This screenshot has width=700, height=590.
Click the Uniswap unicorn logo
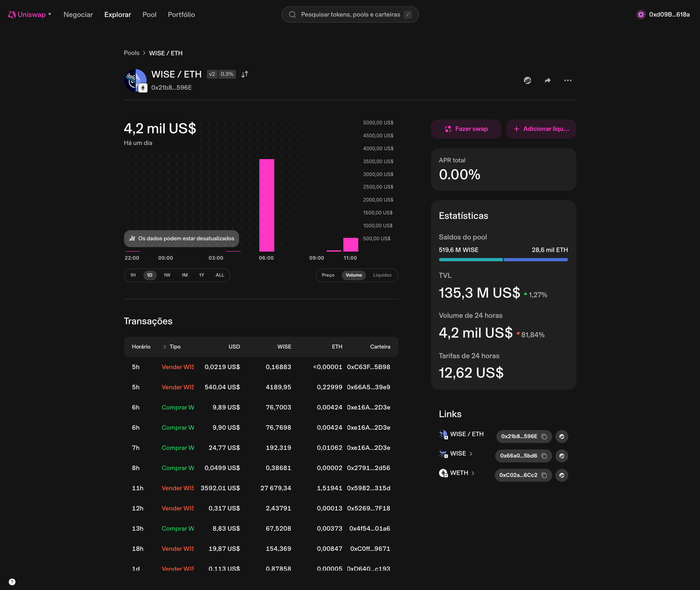pos(12,15)
